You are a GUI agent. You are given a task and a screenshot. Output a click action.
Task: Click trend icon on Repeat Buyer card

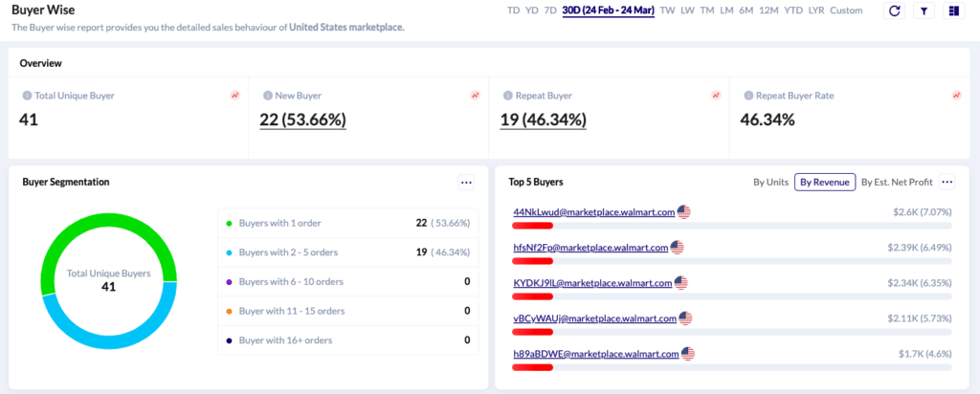[x=716, y=96]
